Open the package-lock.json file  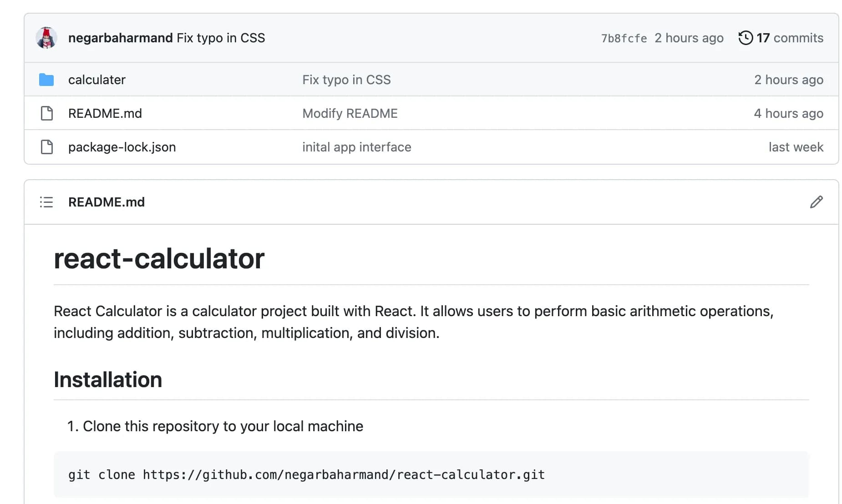[x=122, y=146]
